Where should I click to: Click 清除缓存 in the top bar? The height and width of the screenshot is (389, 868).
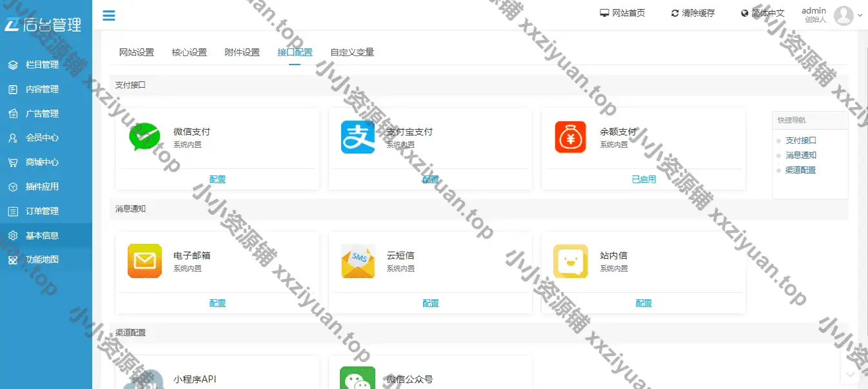693,13
